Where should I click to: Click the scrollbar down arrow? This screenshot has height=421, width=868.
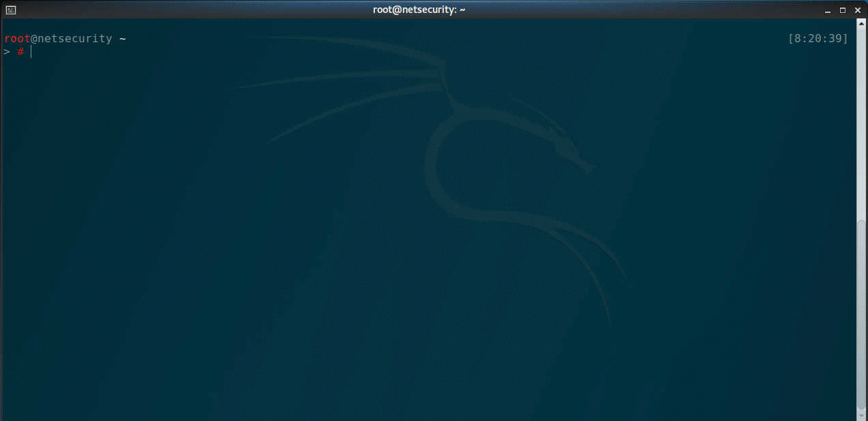coord(862,415)
